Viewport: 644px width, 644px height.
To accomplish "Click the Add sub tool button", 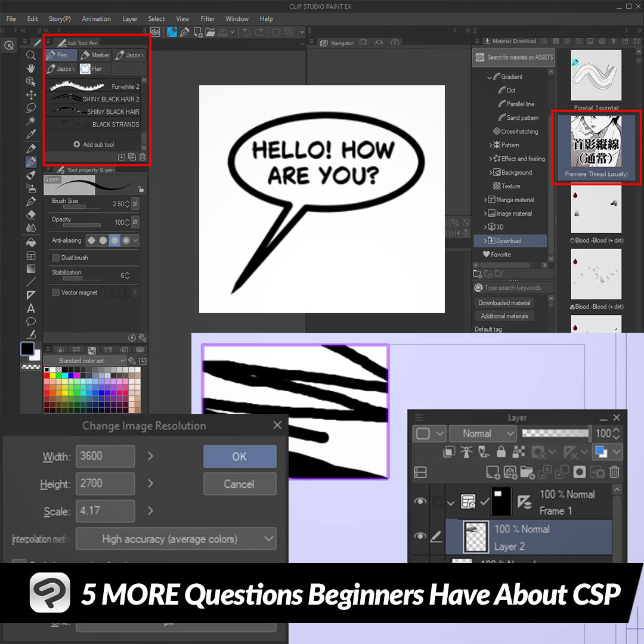I will [x=94, y=144].
